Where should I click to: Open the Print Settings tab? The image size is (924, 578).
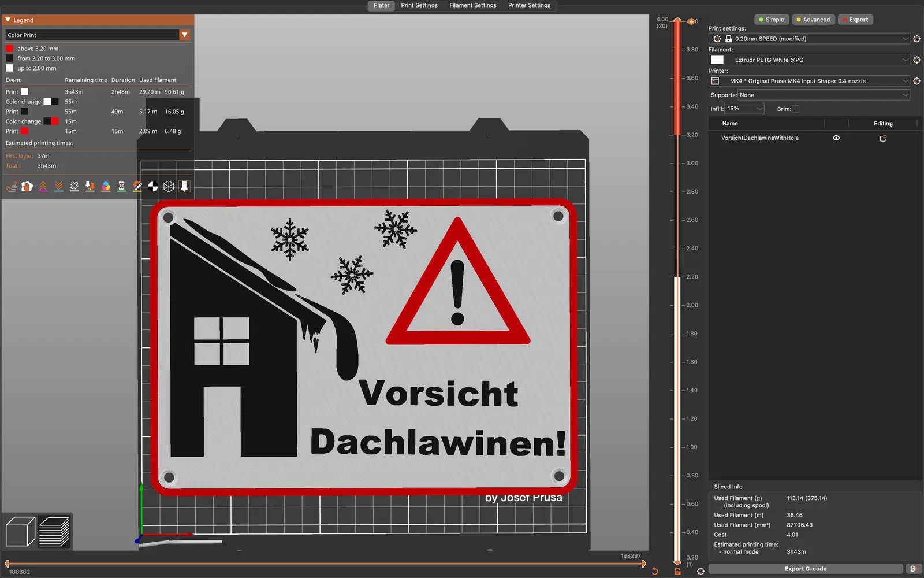coord(419,5)
